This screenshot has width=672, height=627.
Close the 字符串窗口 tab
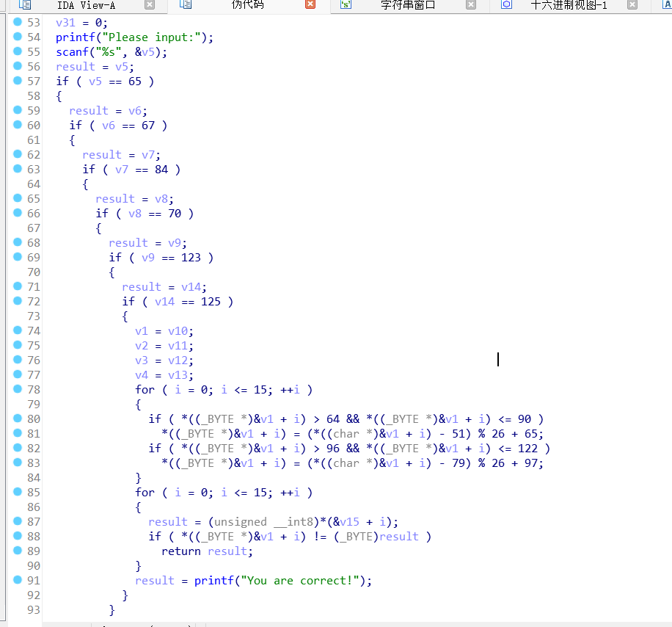coord(471,4)
